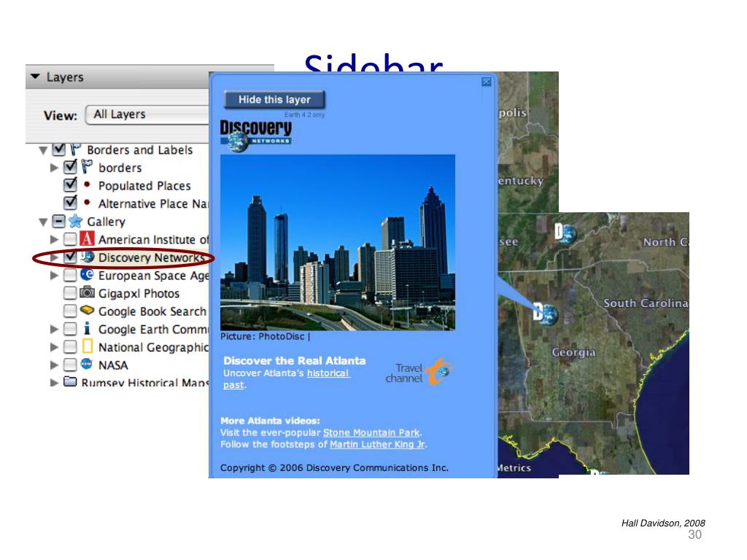Collapse the Layers panel header triangle
Screen dimensions: 747x560
point(35,77)
